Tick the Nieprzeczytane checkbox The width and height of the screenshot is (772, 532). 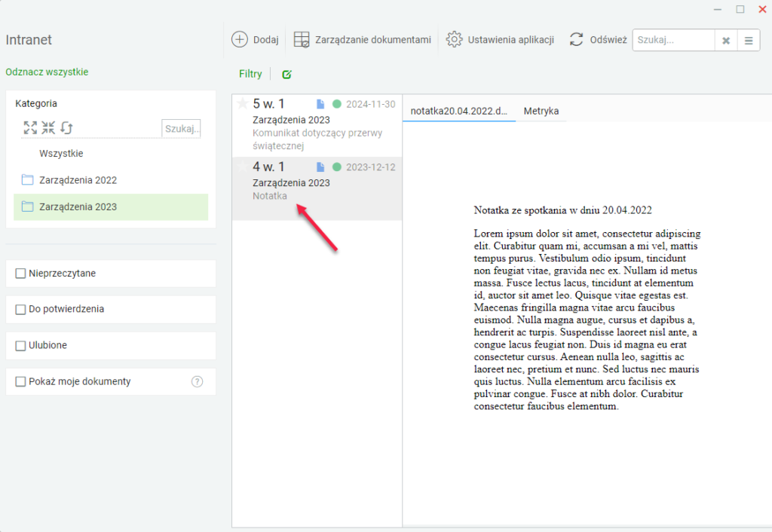pos(20,273)
